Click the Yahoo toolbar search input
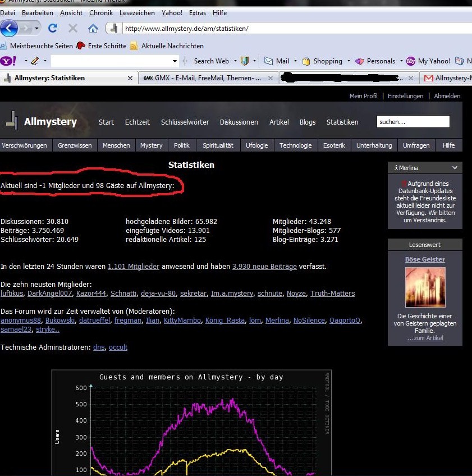 (x=111, y=61)
